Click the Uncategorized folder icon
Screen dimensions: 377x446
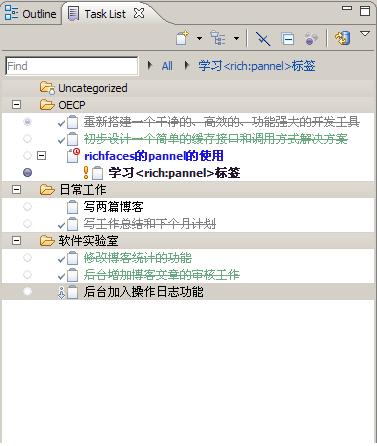point(47,88)
